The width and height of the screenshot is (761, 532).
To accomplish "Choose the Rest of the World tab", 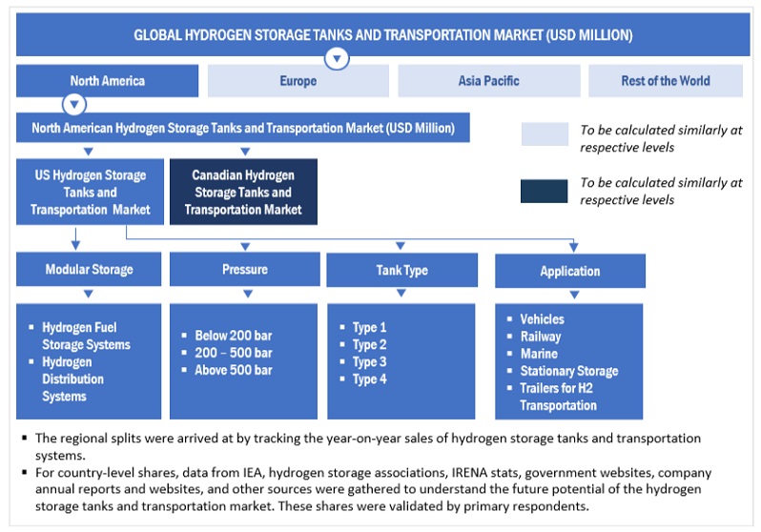I will pos(665,81).
